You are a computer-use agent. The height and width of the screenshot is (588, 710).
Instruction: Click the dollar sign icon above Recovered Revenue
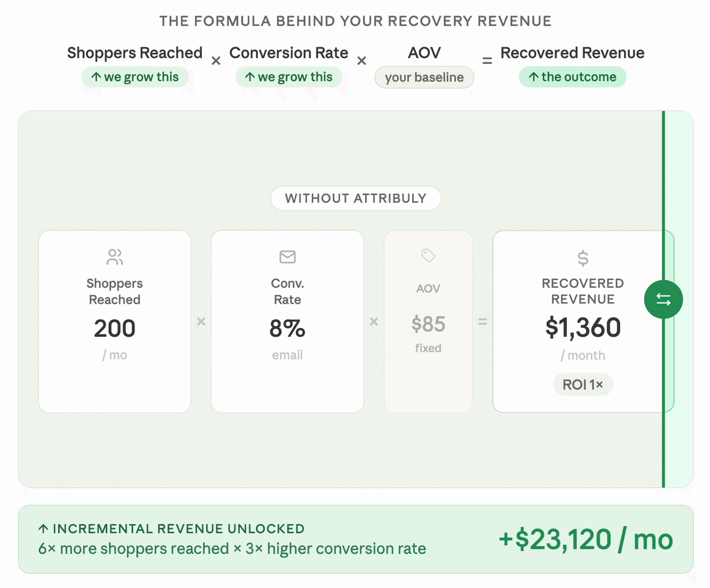(583, 258)
